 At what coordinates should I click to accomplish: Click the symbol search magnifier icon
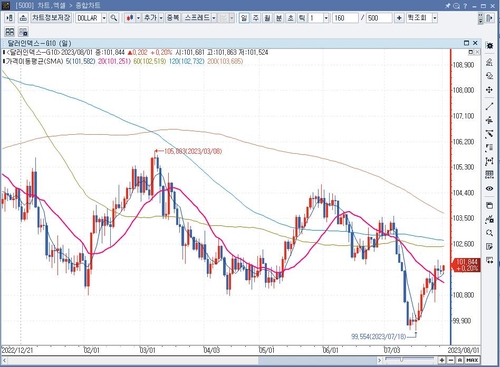(114, 18)
